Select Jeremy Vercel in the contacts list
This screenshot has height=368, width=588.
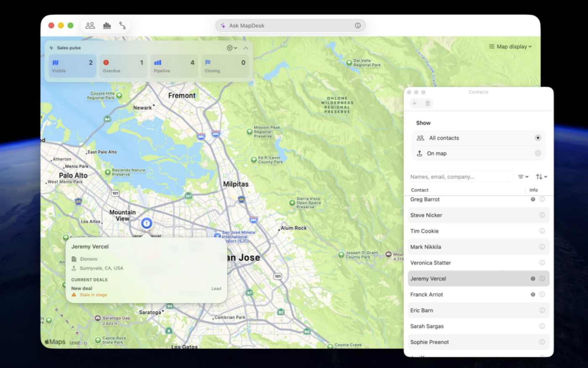click(x=478, y=279)
